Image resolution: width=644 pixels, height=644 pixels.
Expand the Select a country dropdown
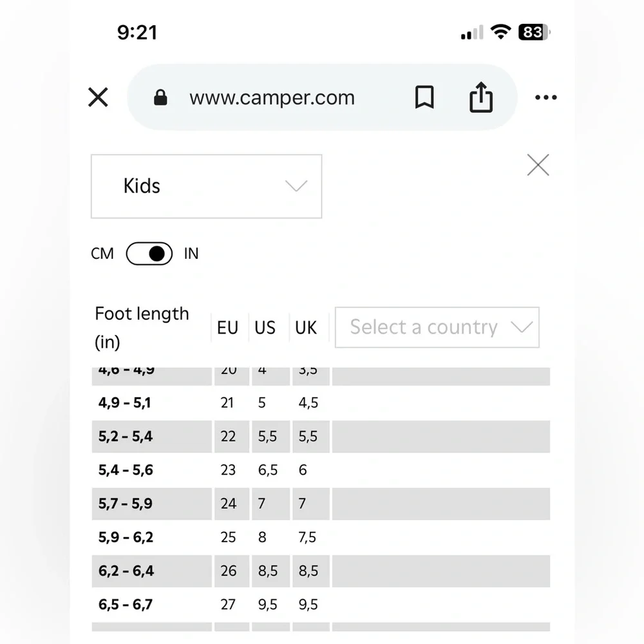click(x=437, y=327)
